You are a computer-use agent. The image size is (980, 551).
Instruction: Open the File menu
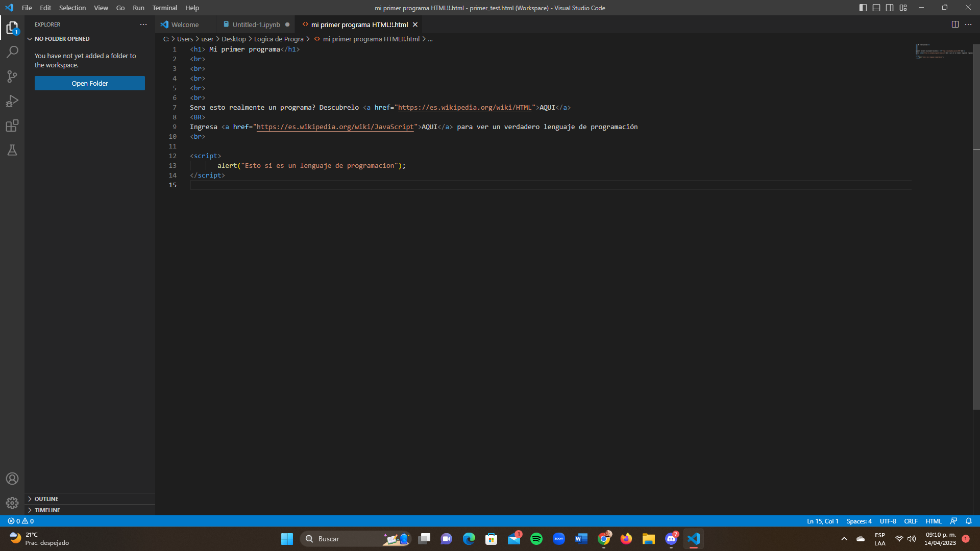27,8
